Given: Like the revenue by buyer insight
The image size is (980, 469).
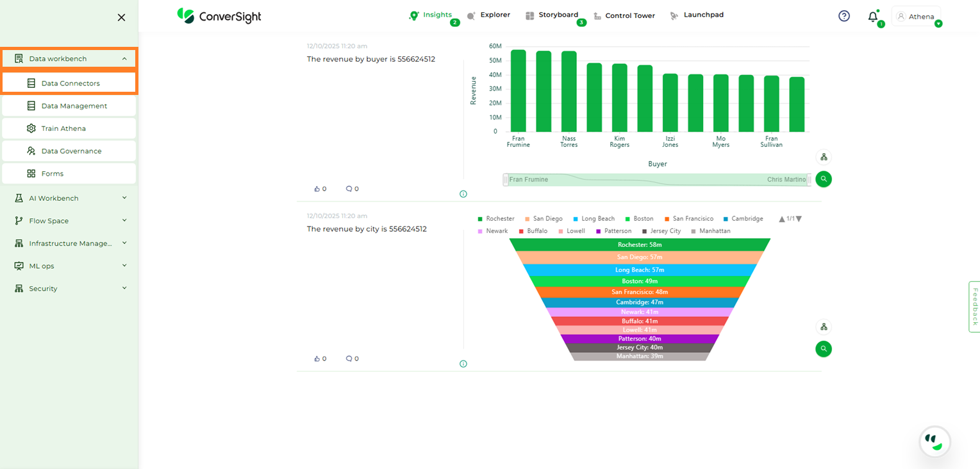Looking at the screenshot, I should [x=317, y=189].
